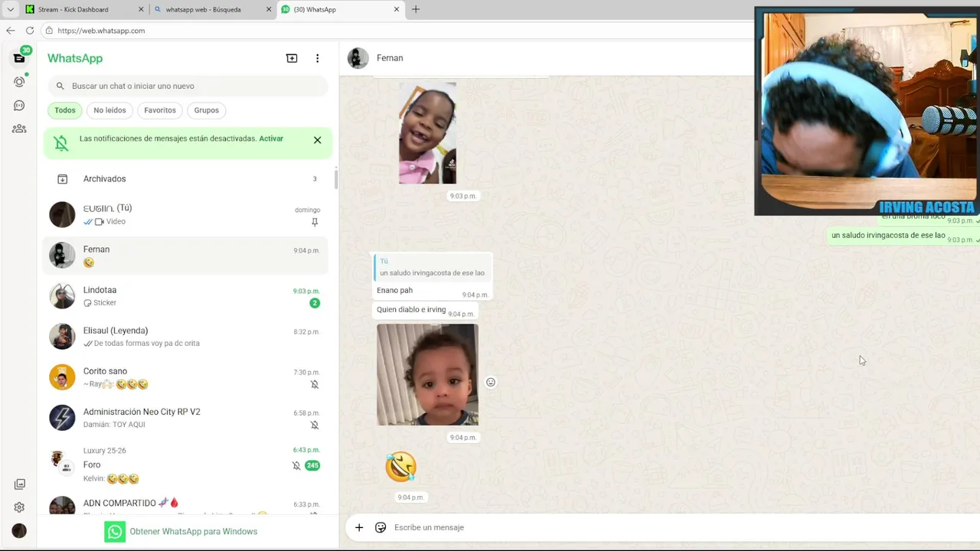Open the media library icon in sidebar
The width and height of the screenshot is (980, 551).
pos(19,484)
